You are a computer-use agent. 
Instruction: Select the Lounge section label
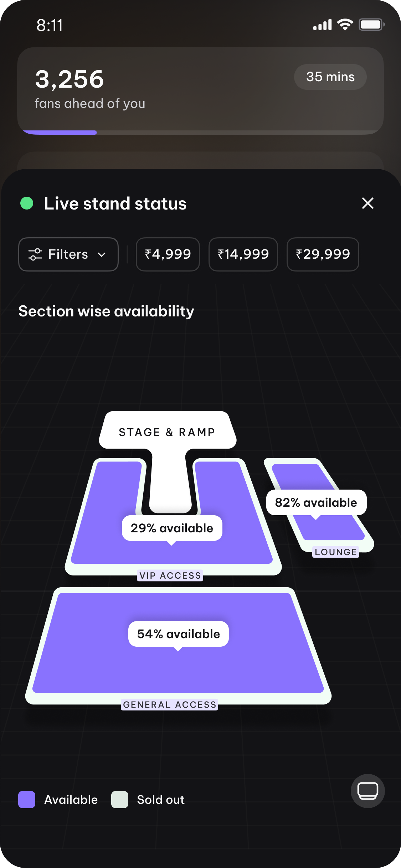click(335, 552)
